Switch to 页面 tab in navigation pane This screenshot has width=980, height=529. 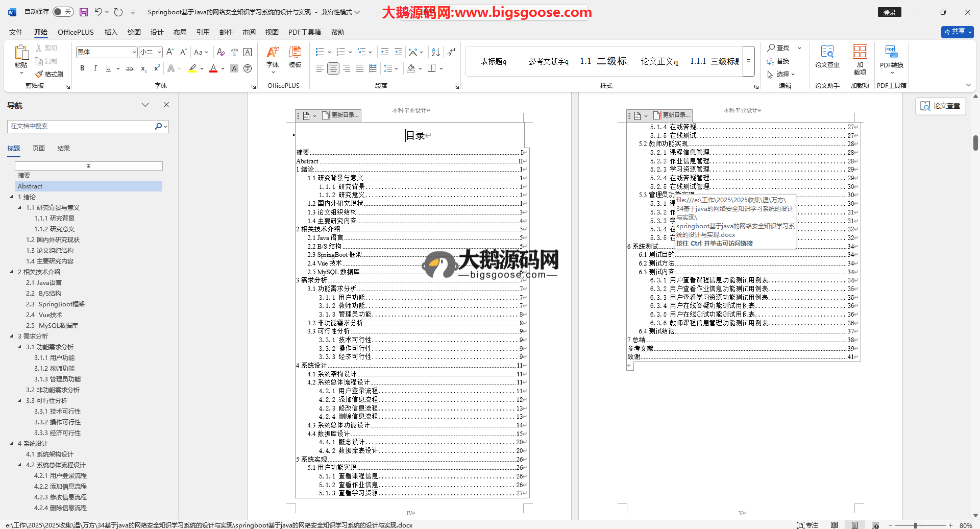click(x=39, y=149)
